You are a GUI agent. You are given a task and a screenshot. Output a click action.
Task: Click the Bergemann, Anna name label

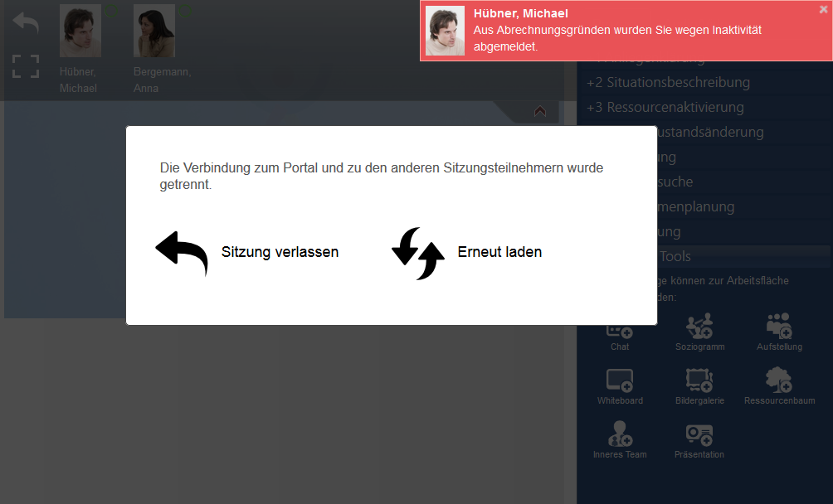[162, 80]
